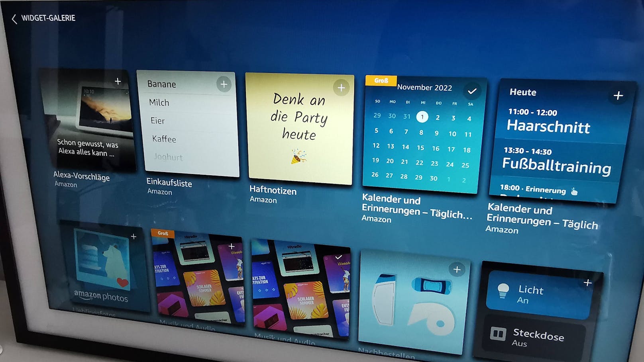This screenshot has width=644, height=362.
Task: Add the Heute calendar widget with plus
Action: tap(618, 96)
